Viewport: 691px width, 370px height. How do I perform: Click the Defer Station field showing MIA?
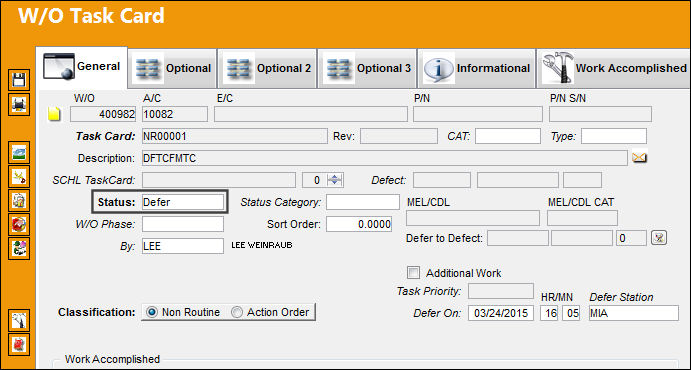pos(634,313)
